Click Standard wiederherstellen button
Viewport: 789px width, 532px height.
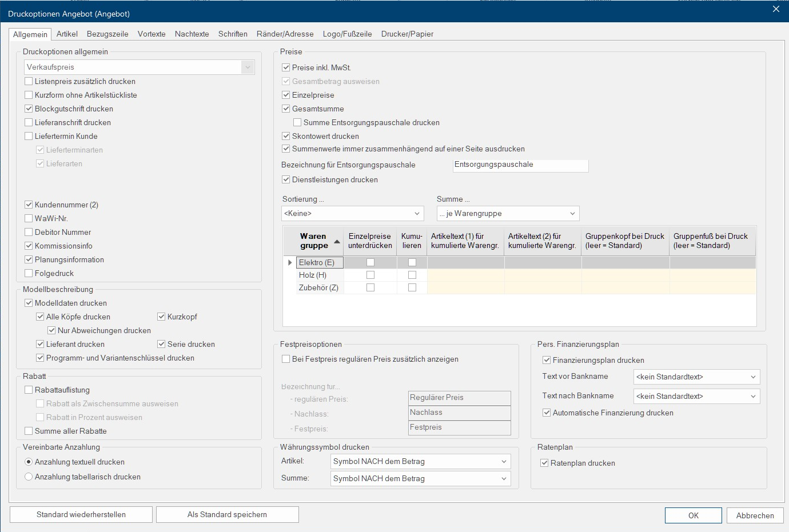pos(81,515)
